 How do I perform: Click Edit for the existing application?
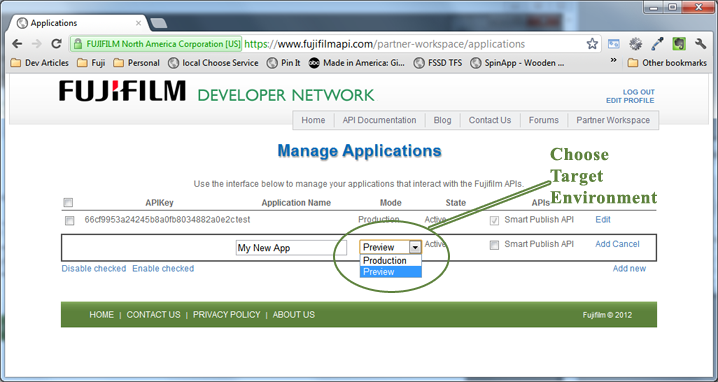603,220
